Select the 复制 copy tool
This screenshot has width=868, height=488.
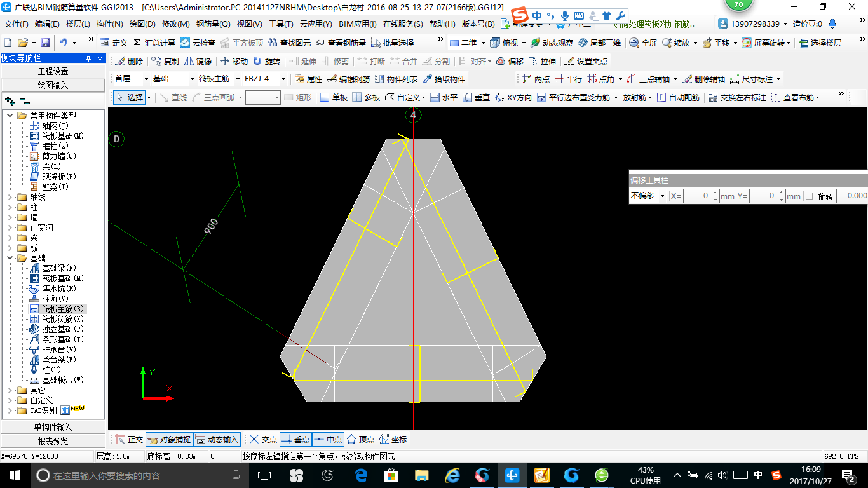[166, 61]
